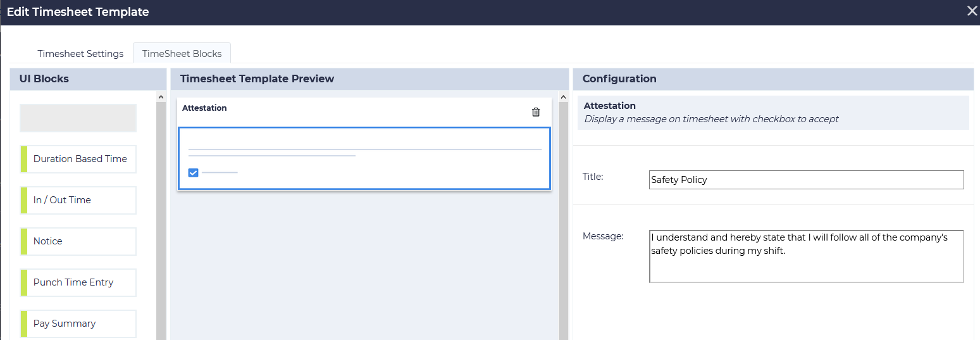Viewport: 980px width, 340px height.
Task: Select the Attestation block's blue-outlined preview area
Action: pos(364,158)
